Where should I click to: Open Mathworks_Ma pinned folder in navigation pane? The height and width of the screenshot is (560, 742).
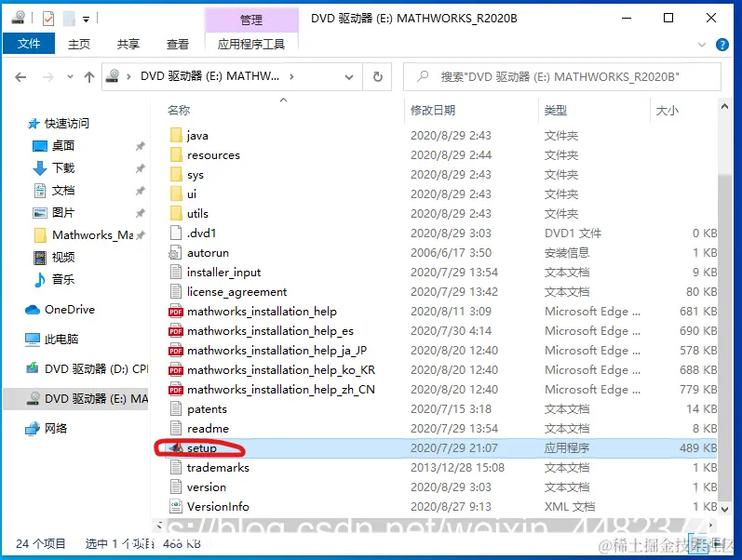(x=92, y=234)
